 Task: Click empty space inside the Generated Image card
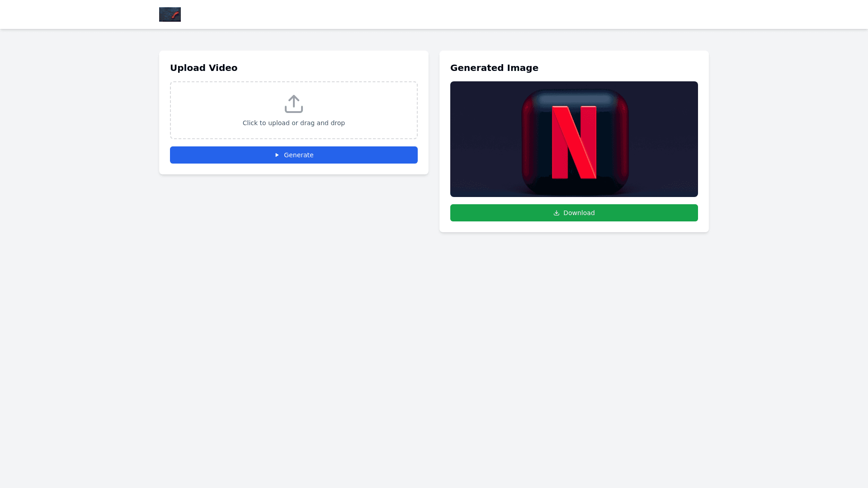(633, 68)
